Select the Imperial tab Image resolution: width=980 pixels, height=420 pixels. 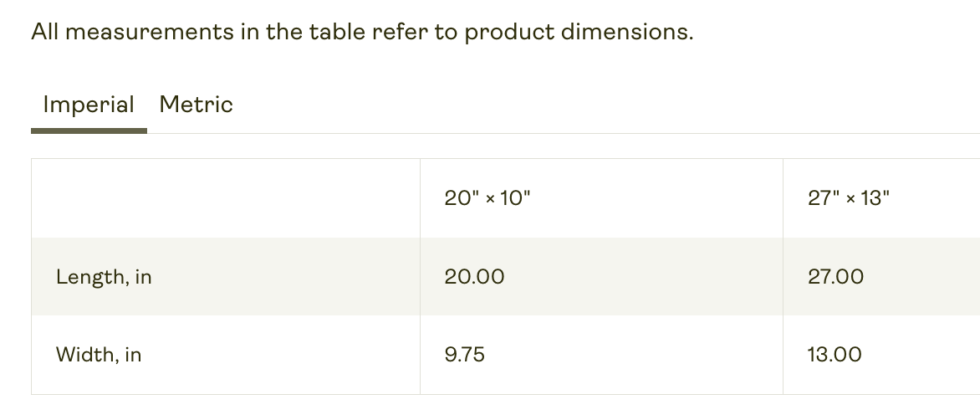[89, 105]
